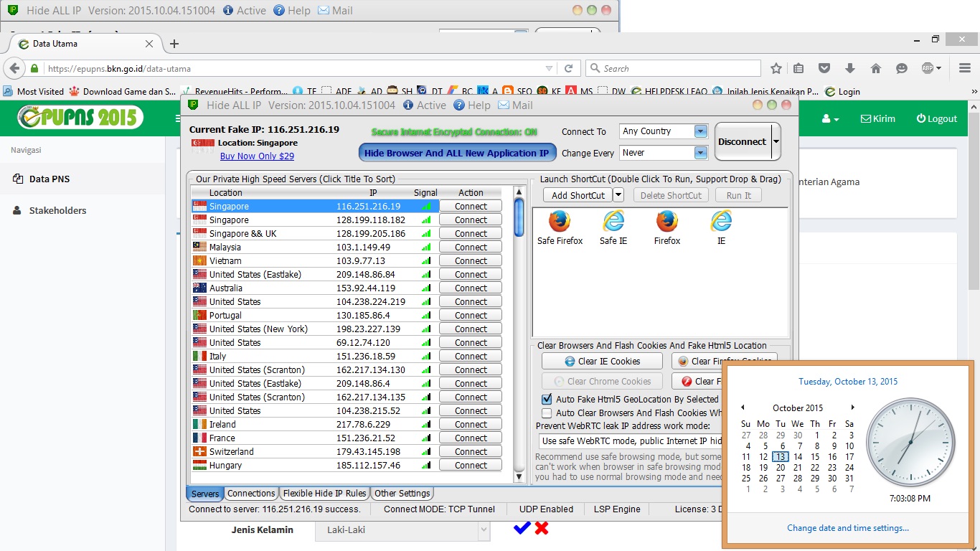Screen dimensions: 980x551
Task: Click the Italy flag icon in server list
Action: [x=199, y=356]
